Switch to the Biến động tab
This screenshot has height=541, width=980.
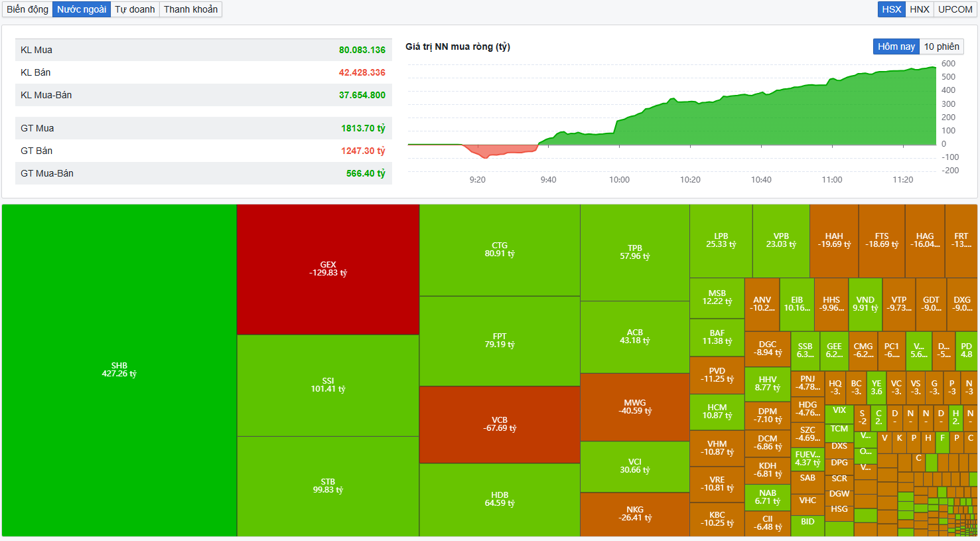(27, 9)
